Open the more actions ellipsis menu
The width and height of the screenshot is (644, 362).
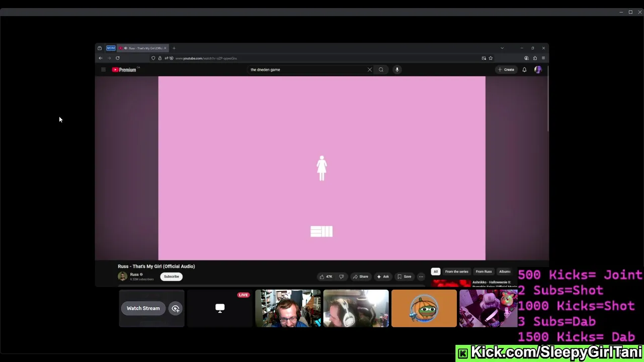click(x=421, y=277)
